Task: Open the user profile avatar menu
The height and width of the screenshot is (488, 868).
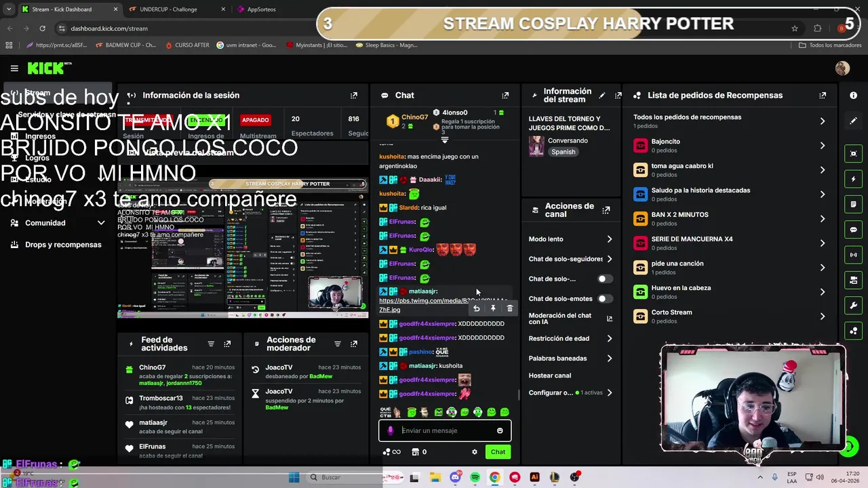Action: 842,68
